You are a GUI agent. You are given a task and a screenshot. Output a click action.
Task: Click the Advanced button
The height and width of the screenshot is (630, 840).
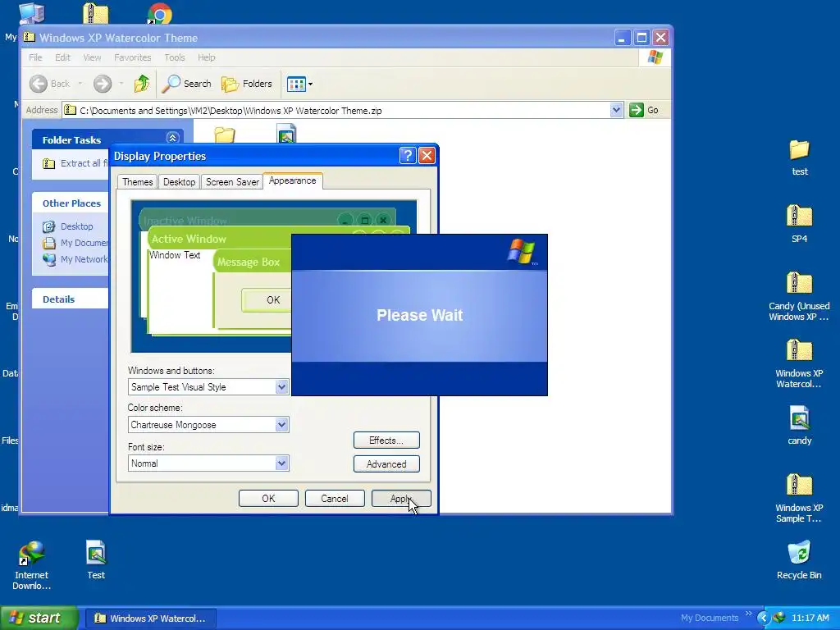coord(386,464)
